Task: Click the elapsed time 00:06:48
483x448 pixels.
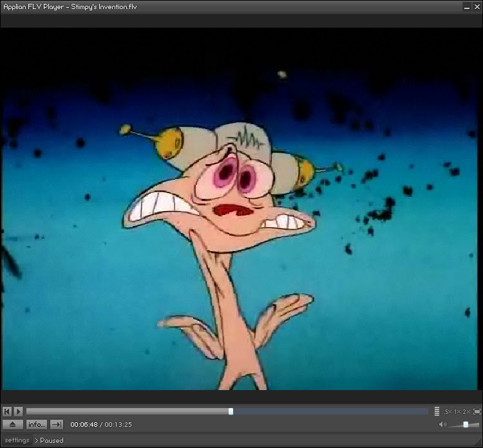Action: click(84, 424)
